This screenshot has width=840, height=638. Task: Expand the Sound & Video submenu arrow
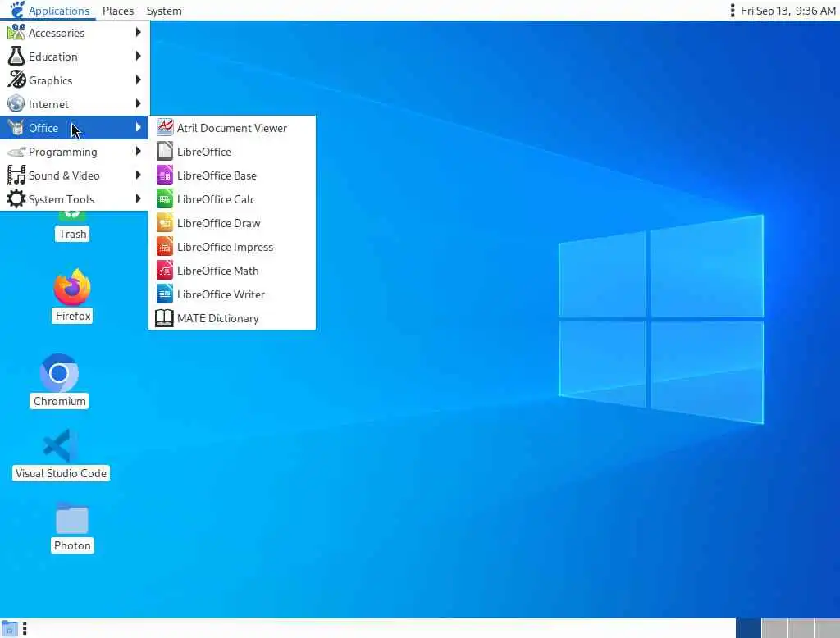138,175
